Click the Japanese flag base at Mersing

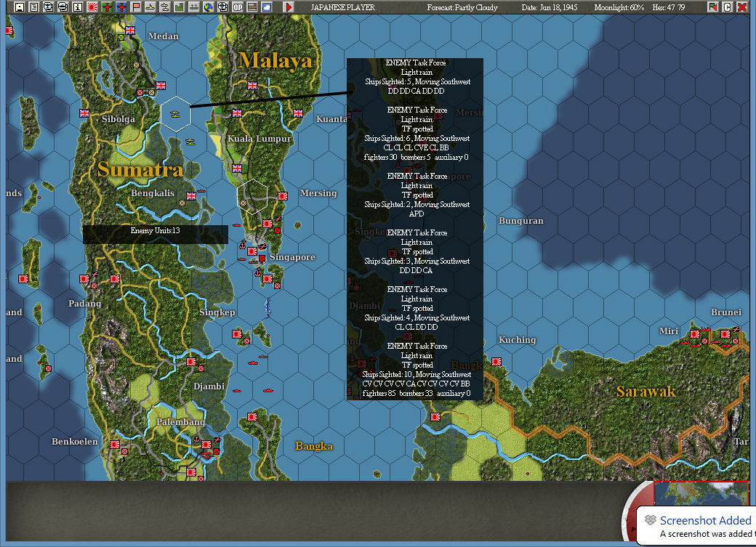pyautogui.click(x=283, y=196)
